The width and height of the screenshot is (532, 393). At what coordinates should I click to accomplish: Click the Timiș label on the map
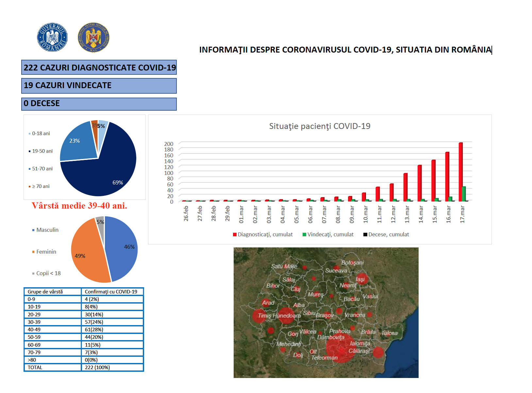tap(265, 316)
